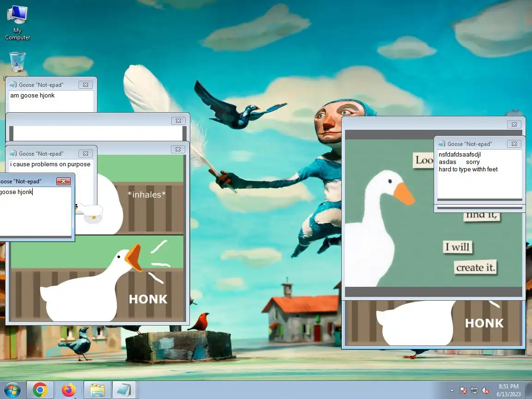Open the clock showing 8:51 PM
The width and height of the screenshot is (532, 399).
click(x=508, y=390)
